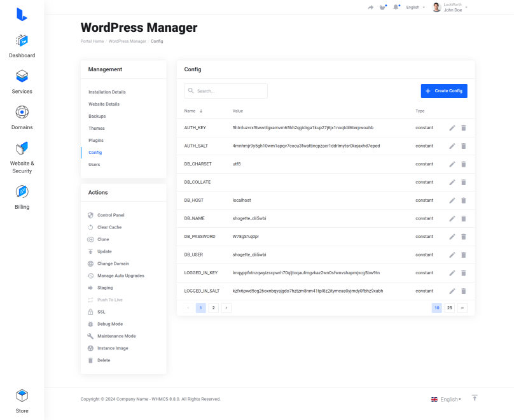Select page 1 of config list
The image size is (514, 420).
point(200,308)
